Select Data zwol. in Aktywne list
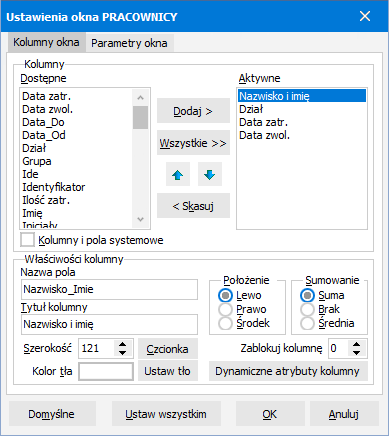Screen dimensions: 389x436 302,135
